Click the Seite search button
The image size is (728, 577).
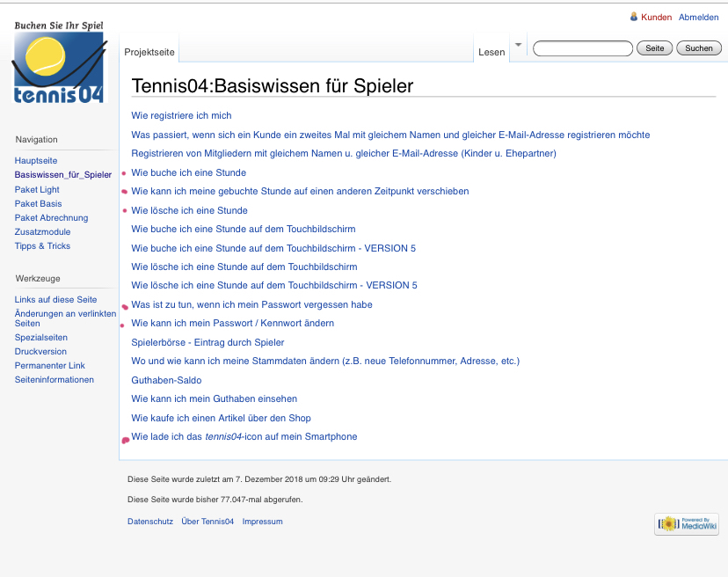pos(655,48)
